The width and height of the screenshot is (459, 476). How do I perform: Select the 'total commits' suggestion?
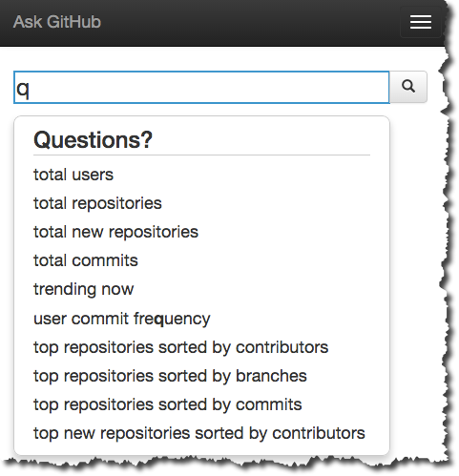click(86, 260)
